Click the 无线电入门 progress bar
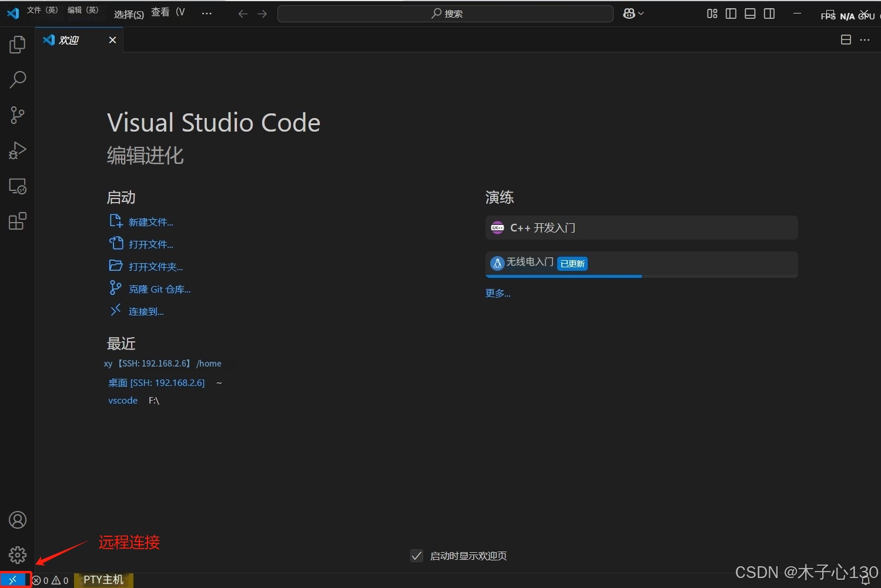881x588 pixels. pyautogui.click(x=642, y=276)
